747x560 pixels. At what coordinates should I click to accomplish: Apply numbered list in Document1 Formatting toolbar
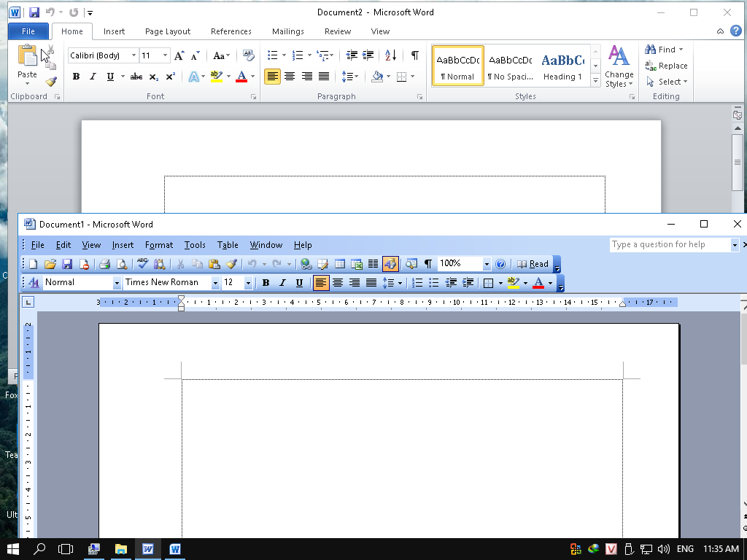pyautogui.click(x=417, y=283)
